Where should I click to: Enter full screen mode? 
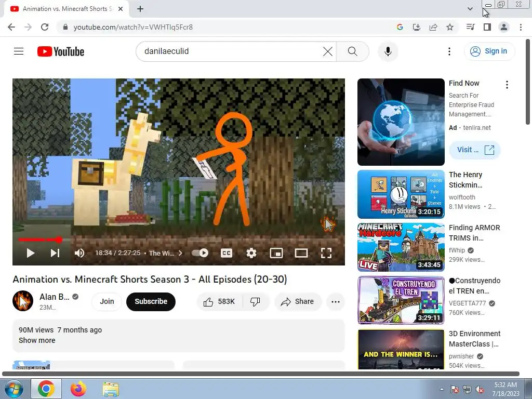click(326, 253)
